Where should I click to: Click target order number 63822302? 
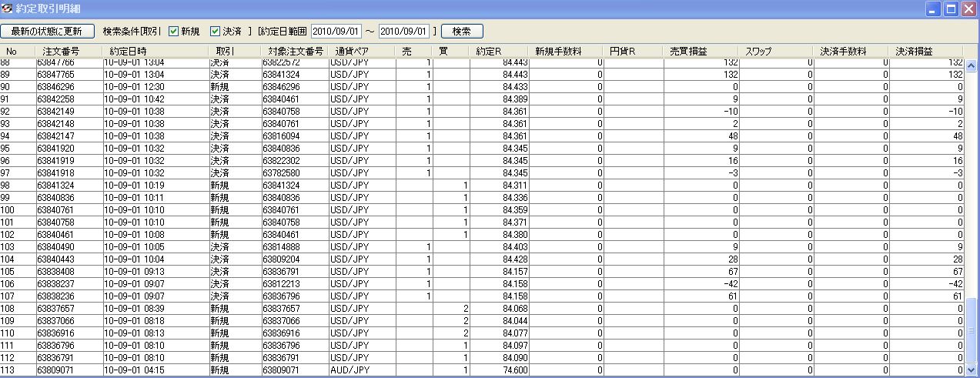281,161
